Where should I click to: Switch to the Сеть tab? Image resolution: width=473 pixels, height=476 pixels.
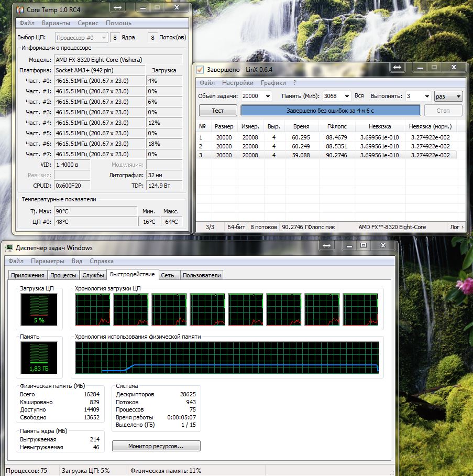click(168, 275)
